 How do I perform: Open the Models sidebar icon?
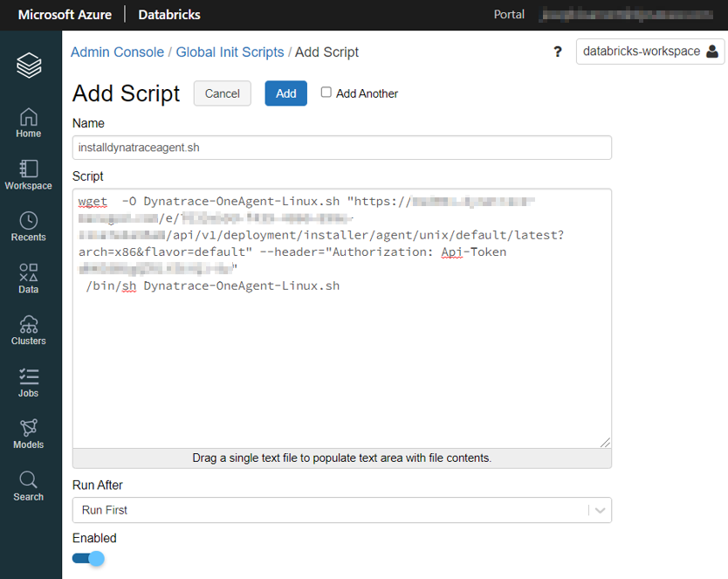pyautogui.click(x=29, y=433)
